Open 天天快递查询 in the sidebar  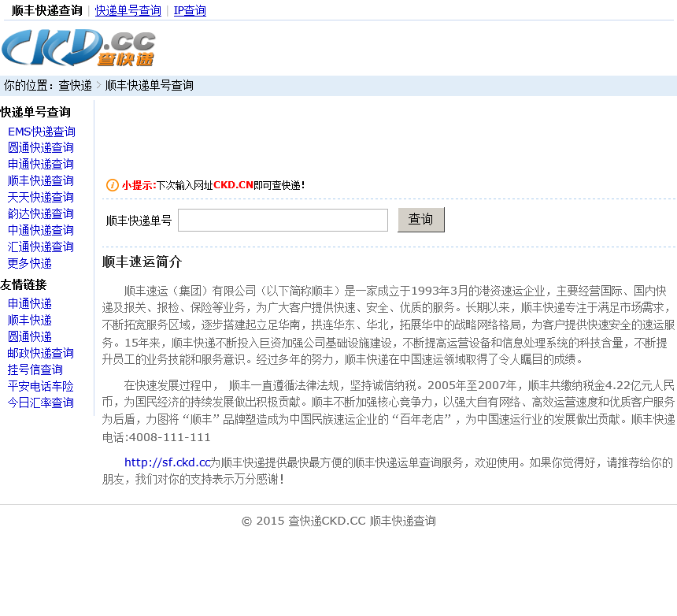(x=41, y=198)
